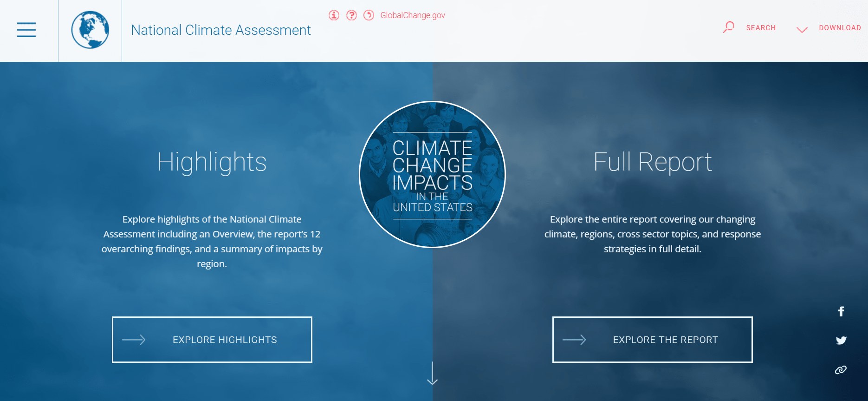Click the globe logo icon
Viewport: 868px width, 401px height.
90,30
